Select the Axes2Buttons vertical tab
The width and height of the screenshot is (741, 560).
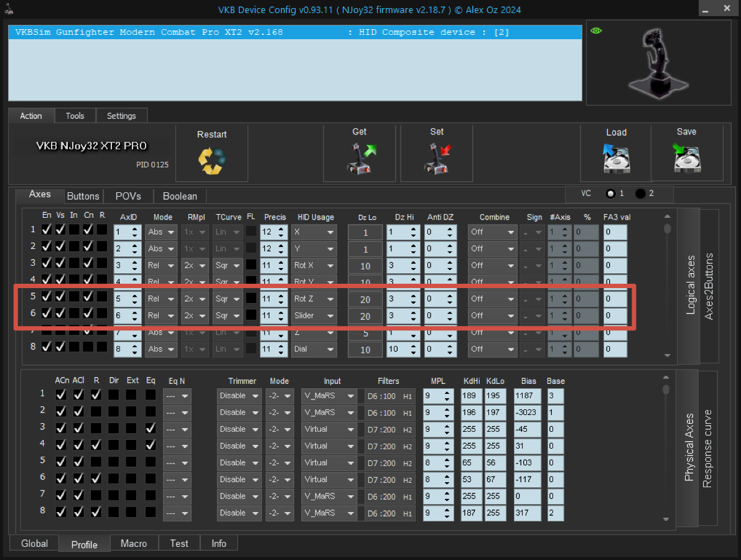point(709,286)
